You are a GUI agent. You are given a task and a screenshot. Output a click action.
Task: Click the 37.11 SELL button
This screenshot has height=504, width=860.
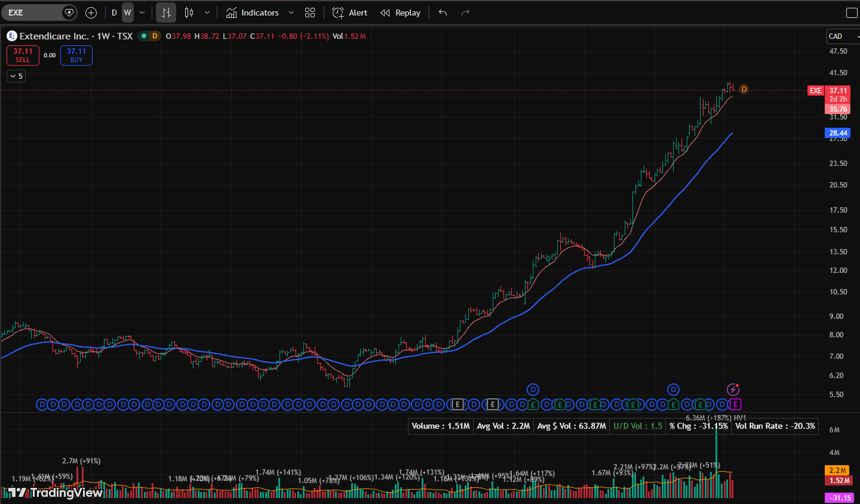pyautogui.click(x=23, y=56)
